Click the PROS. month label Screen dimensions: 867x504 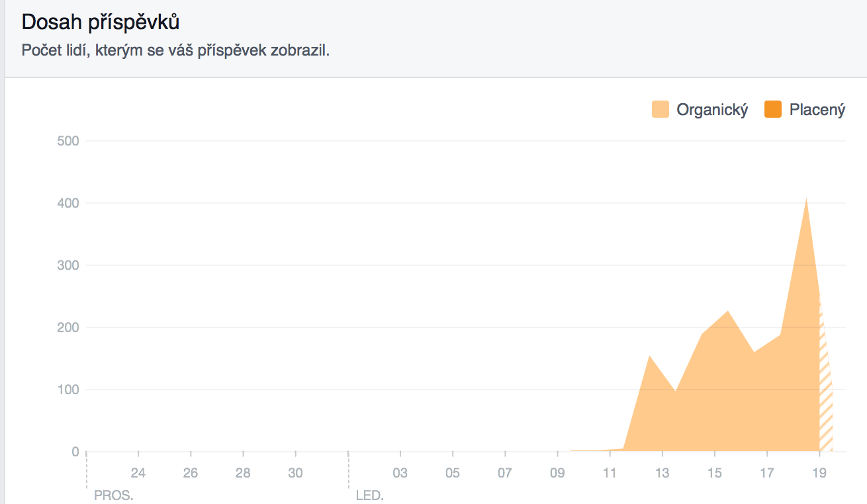(114, 495)
